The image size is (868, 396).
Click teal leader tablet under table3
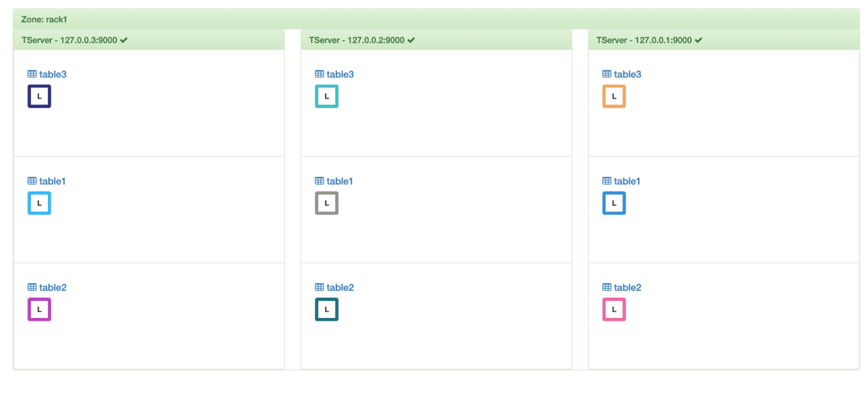point(327,96)
